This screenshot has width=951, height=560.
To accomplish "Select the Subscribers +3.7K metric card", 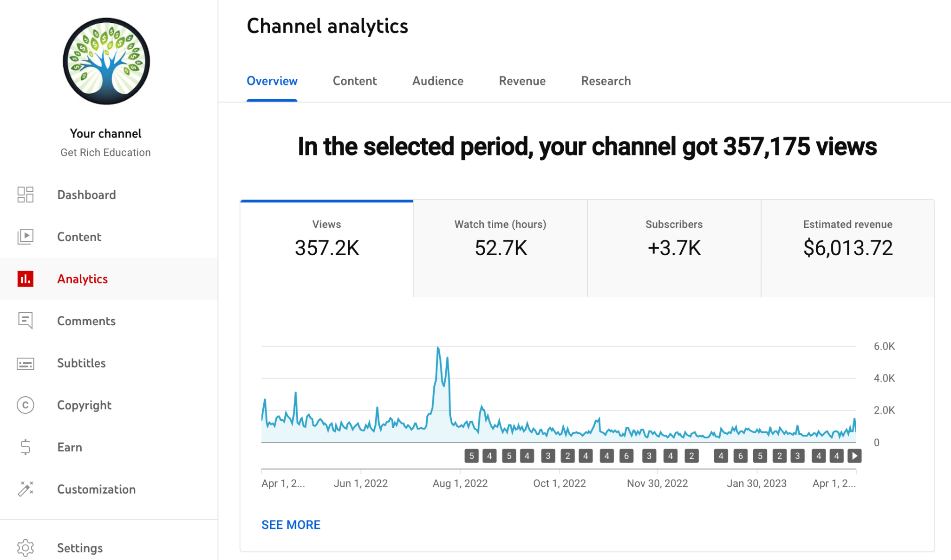I will [674, 249].
